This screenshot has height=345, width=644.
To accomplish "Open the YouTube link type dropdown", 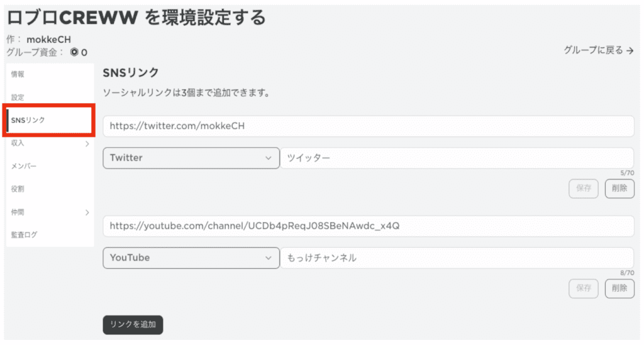I will pyautogui.click(x=191, y=257).
